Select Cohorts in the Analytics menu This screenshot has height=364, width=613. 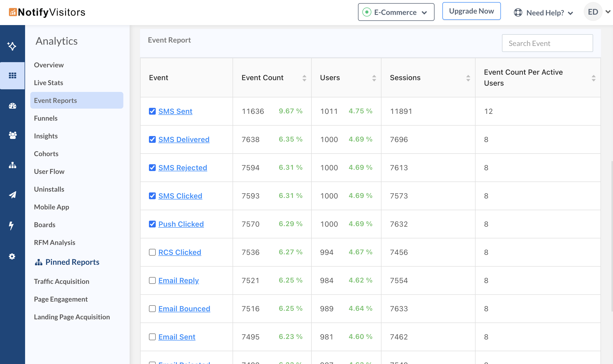[x=46, y=154]
